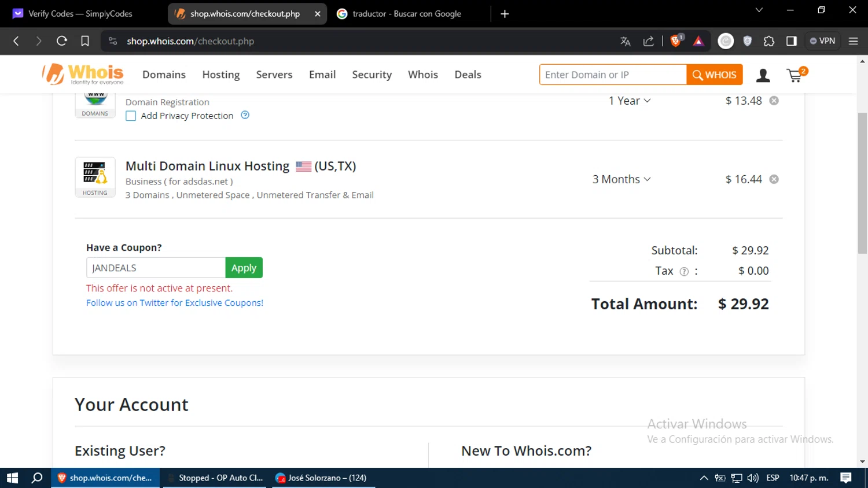The image size is (868, 488).
Task: Open the Domains menu
Action: click(x=164, y=75)
